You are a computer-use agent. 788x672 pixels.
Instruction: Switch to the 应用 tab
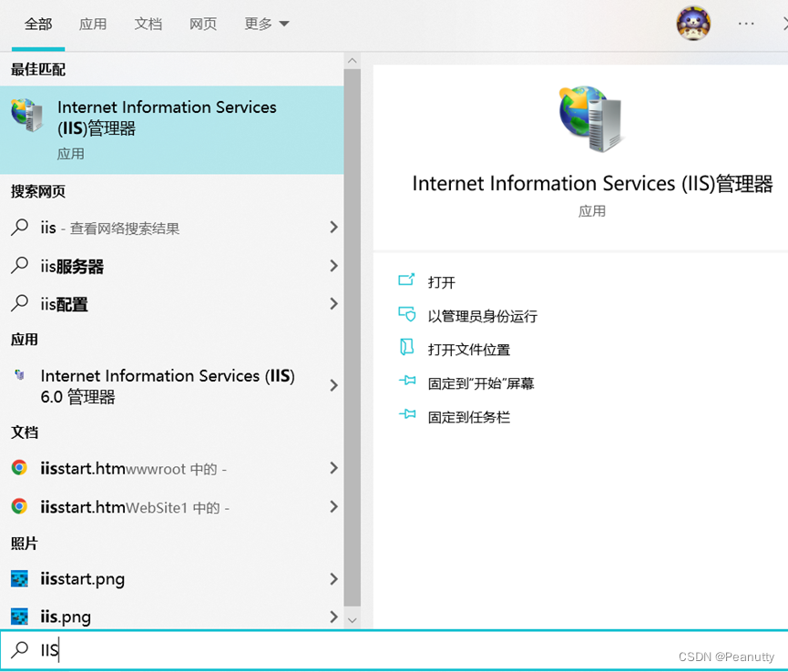(93, 24)
